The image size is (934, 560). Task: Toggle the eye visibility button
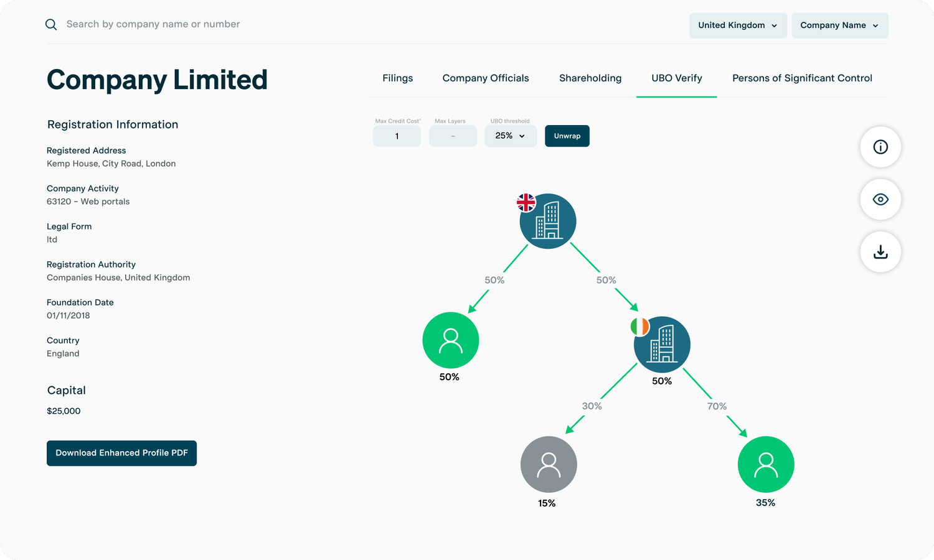[880, 199]
